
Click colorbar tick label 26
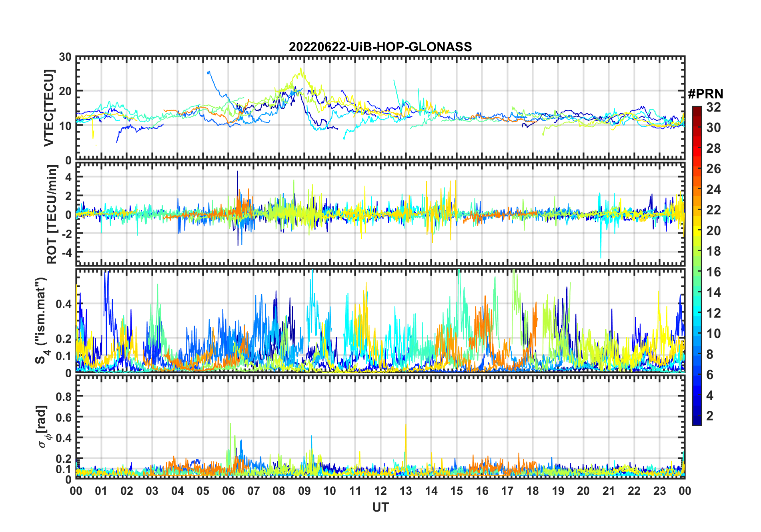tap(713, 169)
